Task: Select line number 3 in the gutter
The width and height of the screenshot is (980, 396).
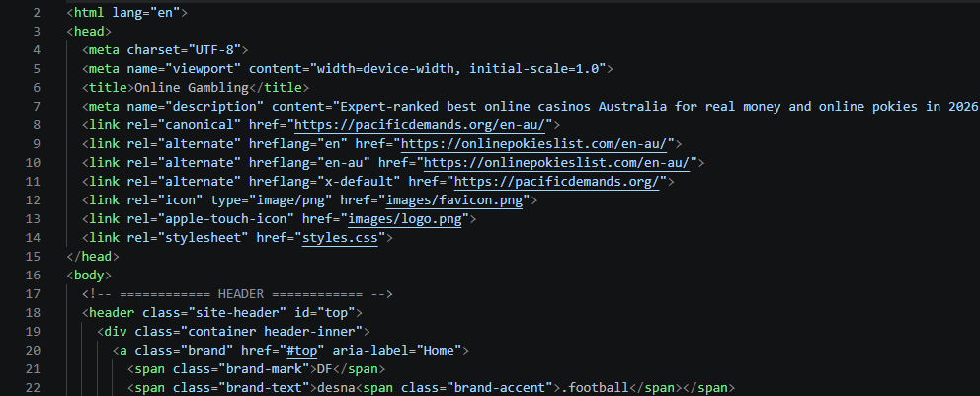Action: tap(37, 32)
